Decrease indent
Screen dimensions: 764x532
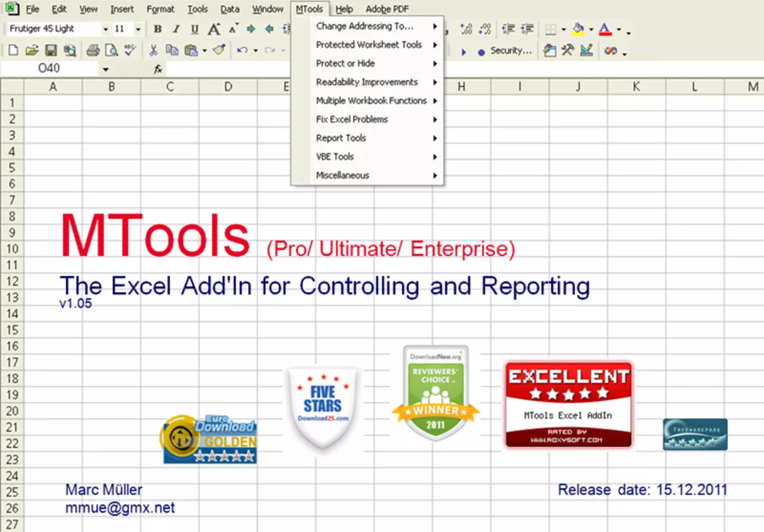click(508, 29)
